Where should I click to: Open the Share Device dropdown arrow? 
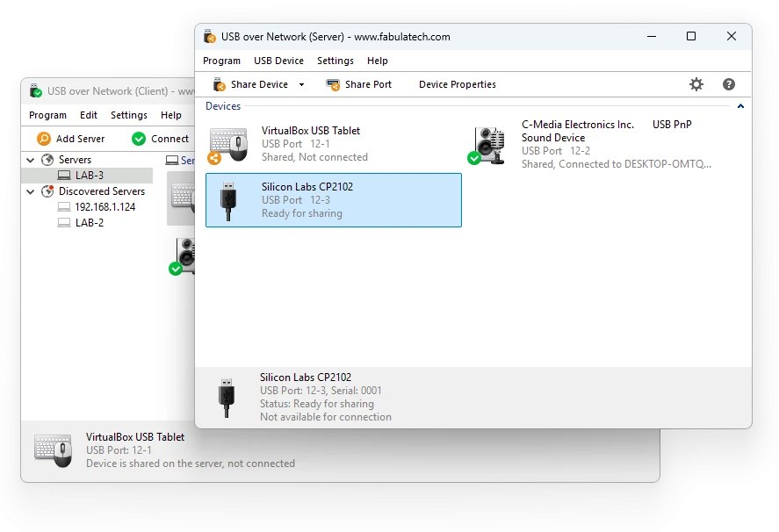point(301,85)
